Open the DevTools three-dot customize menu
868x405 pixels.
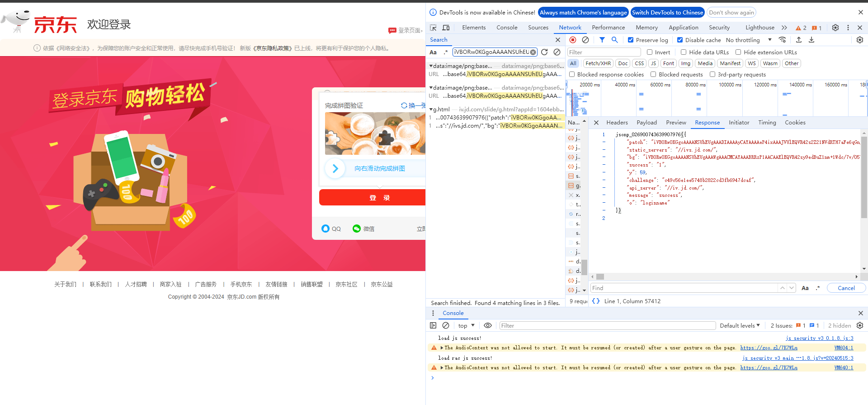[848, 28]
